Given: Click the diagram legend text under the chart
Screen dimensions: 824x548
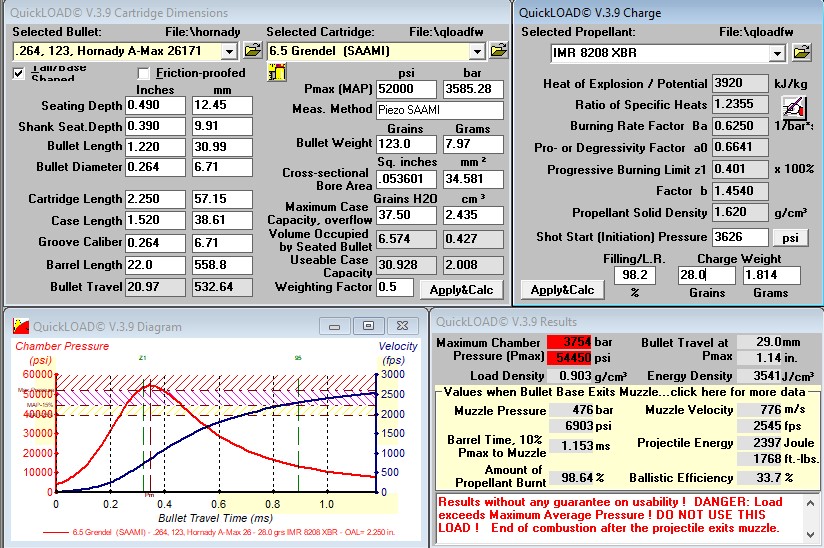Looking at the screenshot, I should (219, 532).
